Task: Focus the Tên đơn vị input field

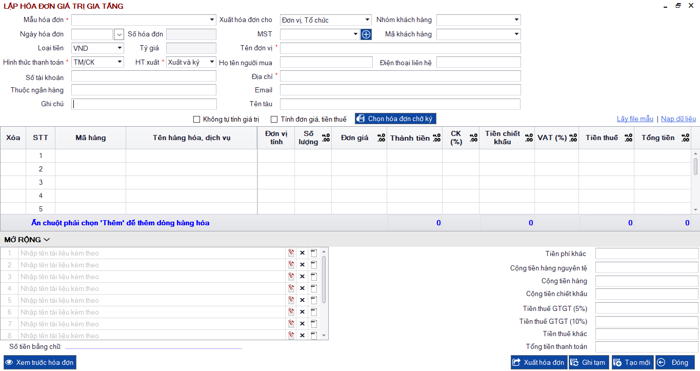Action: (400, 48)
